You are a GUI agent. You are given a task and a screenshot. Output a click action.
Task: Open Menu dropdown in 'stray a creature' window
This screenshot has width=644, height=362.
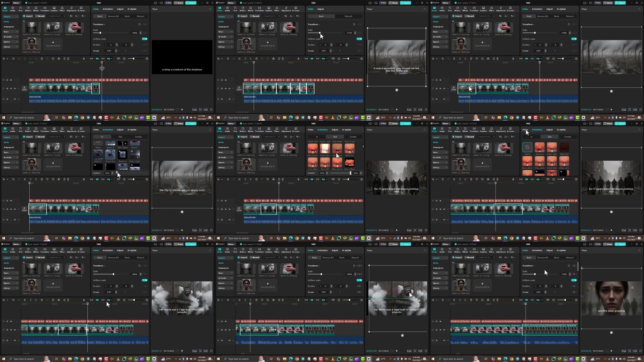tap(16, 3)
